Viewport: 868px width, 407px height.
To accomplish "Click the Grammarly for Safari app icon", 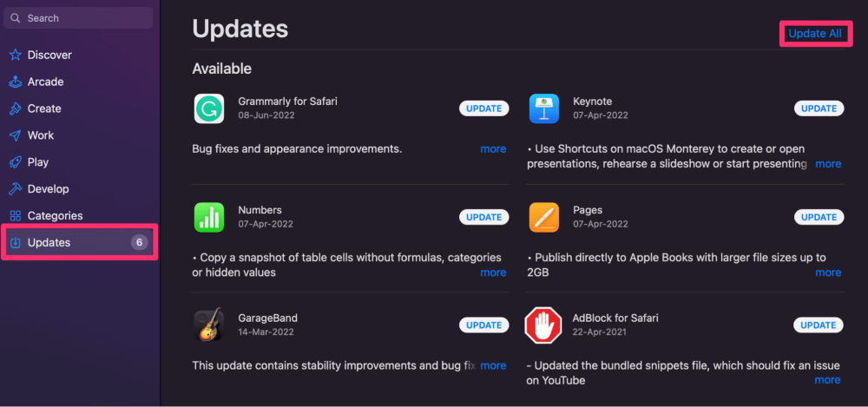I will [209, 108].
